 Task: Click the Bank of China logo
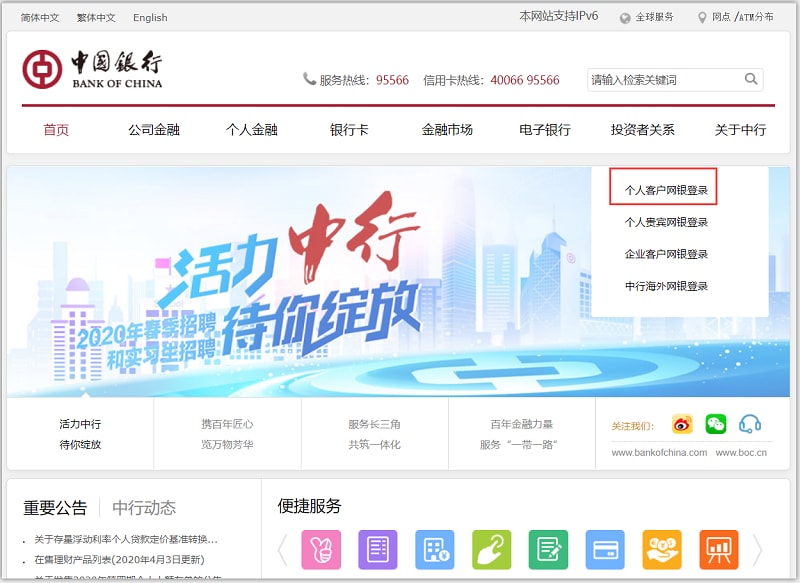[x=92, y=69]
